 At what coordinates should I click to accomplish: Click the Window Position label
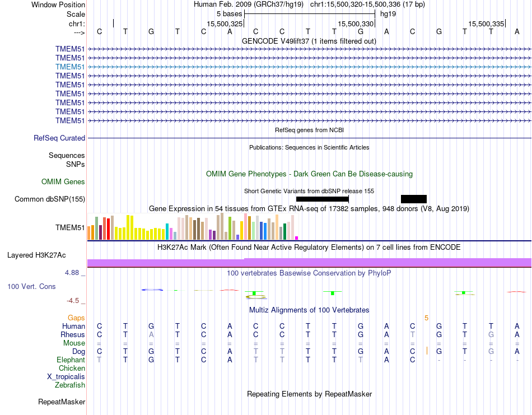58,4
